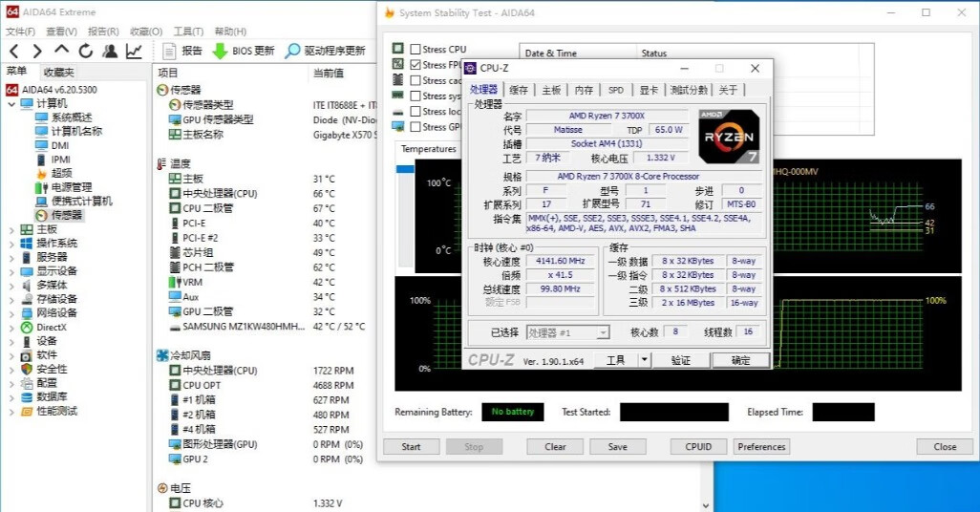Open the 工具(T) menu in AIDA64

click(x=188, y=32)
